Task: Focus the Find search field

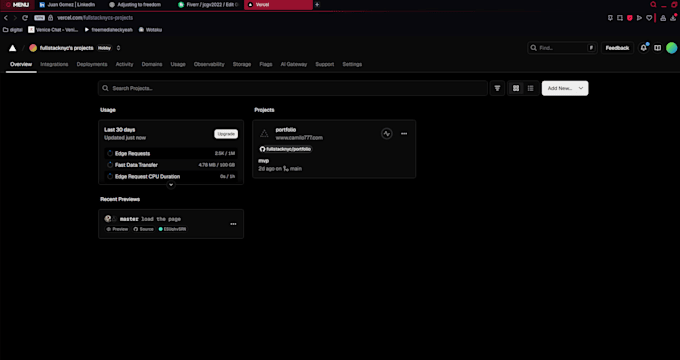Action: [x=562, y=48]
